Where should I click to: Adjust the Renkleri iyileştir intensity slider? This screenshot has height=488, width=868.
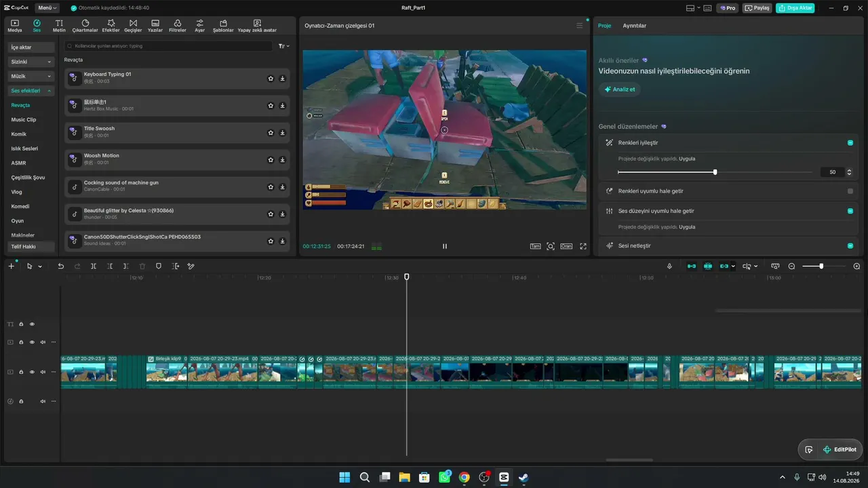coord(715,172)
